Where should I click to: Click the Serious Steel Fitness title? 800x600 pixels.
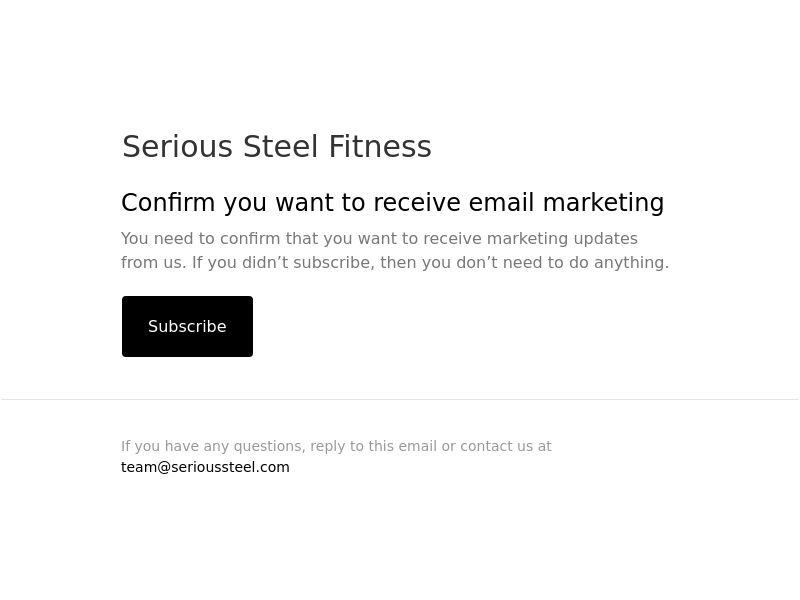pyautogui.click(x=277, y=146)
